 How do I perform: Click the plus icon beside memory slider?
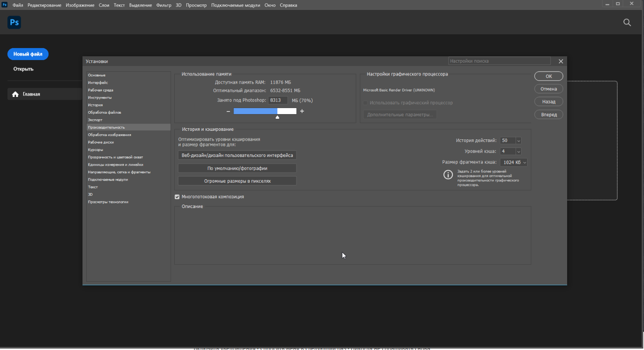302,111
